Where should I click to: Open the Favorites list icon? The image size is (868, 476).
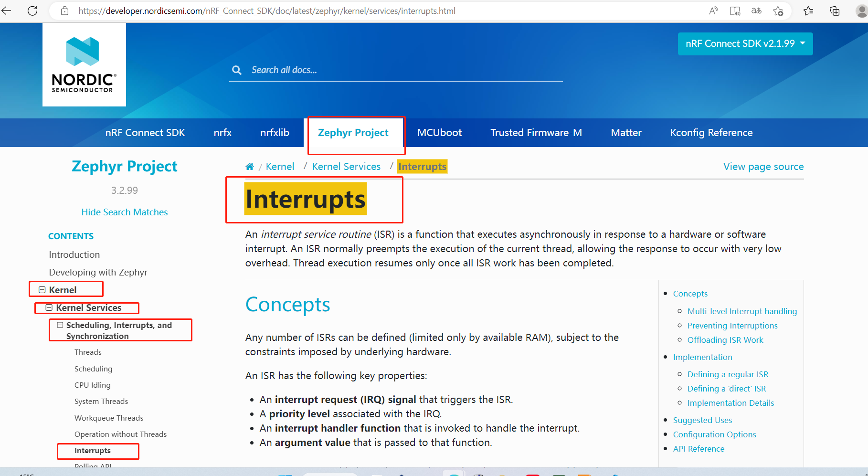click(809, 11)
